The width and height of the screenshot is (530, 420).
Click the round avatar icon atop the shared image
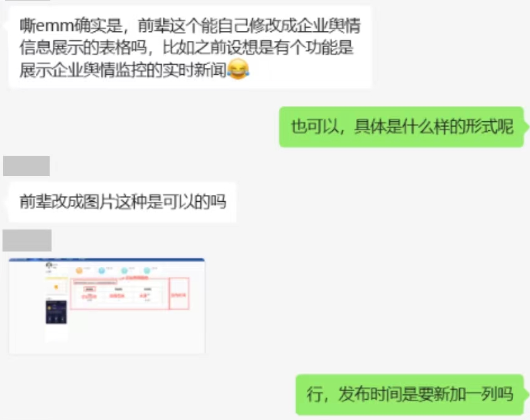click(49, 265)
